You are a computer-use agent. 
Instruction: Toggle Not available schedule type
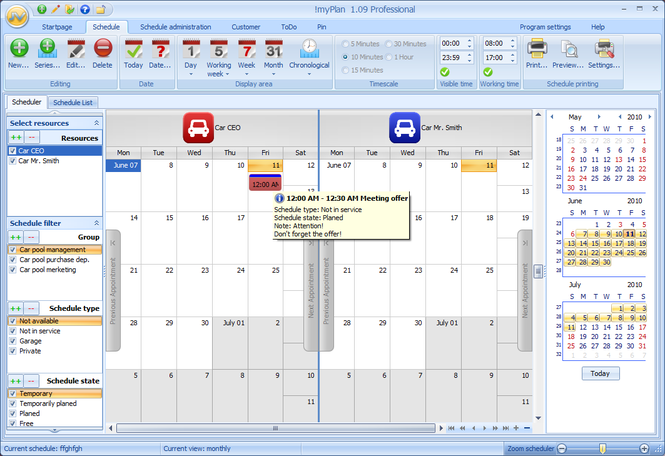point(13,321)
